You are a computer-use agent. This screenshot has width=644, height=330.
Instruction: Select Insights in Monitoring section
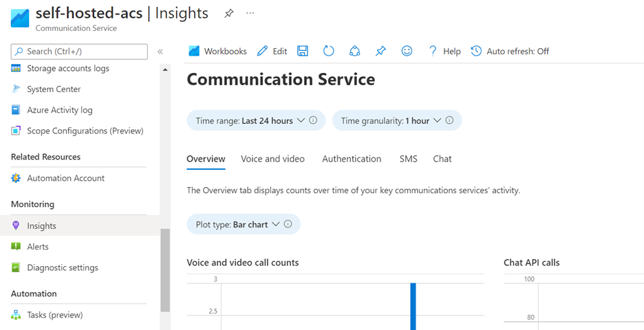[80, 225]
